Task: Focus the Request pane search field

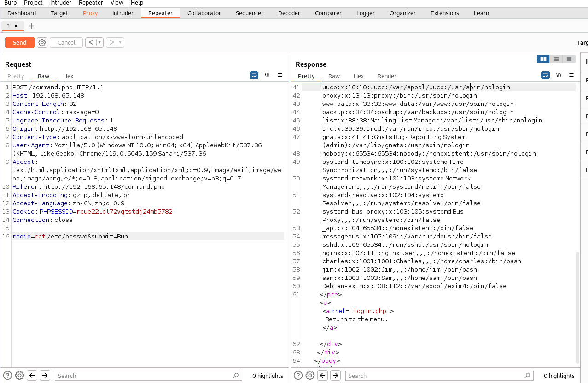Action: [148, 376]
